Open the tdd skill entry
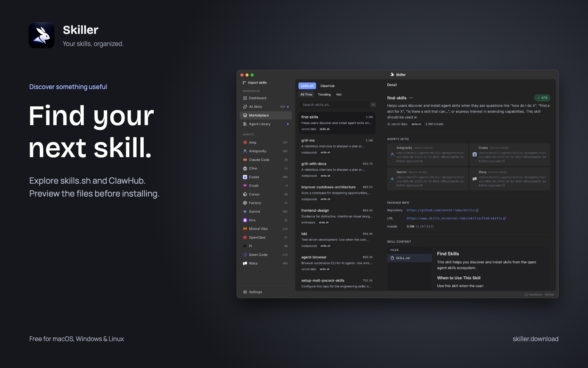 tap(337, 240)
